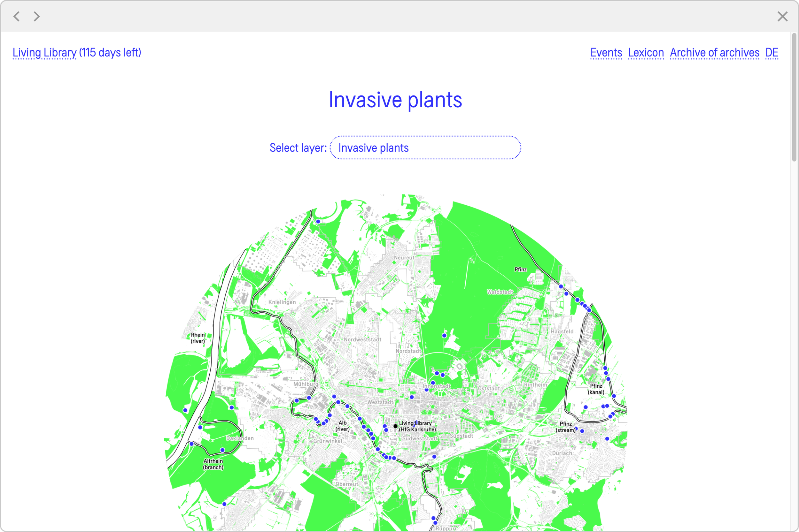Open the Lexicon page
Screen dimensions: 799x532
pyautogui.click(x=646, y=53)
